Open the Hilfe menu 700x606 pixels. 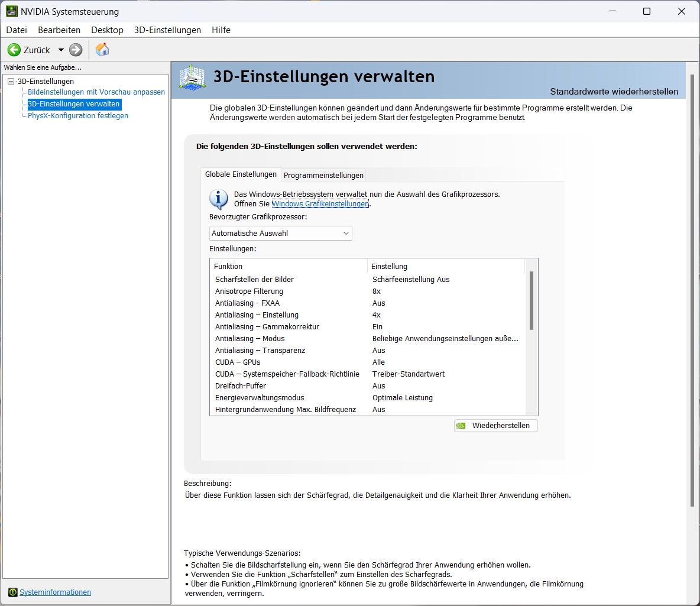click(x=221, y=30)
